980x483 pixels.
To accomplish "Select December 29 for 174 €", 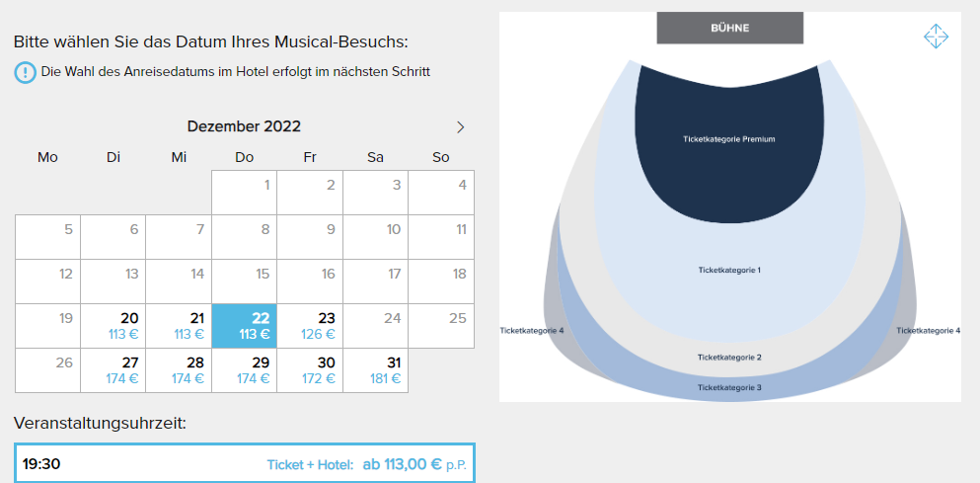I will [245, 370].
